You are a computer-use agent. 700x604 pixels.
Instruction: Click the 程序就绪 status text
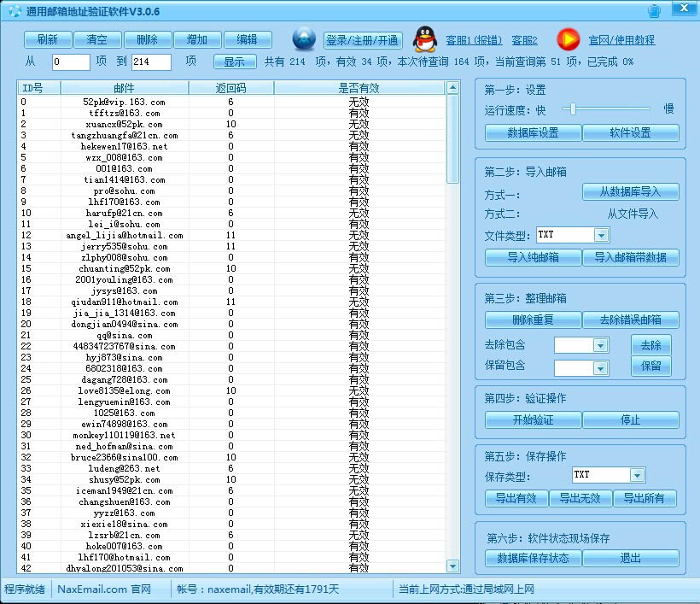pyautogui.click(x=25, y=589)
